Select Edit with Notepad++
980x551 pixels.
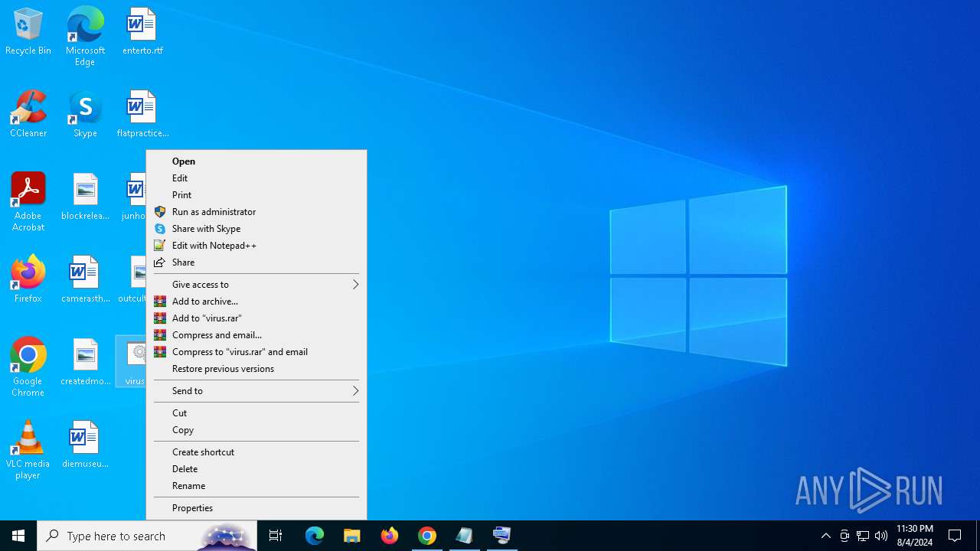[x=256, y=246]
